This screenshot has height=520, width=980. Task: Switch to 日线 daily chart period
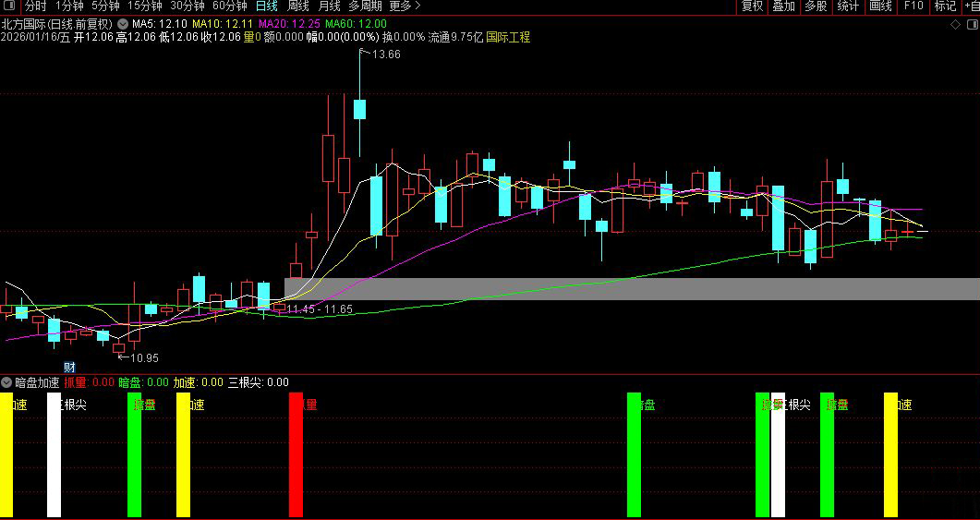point(266,6)
